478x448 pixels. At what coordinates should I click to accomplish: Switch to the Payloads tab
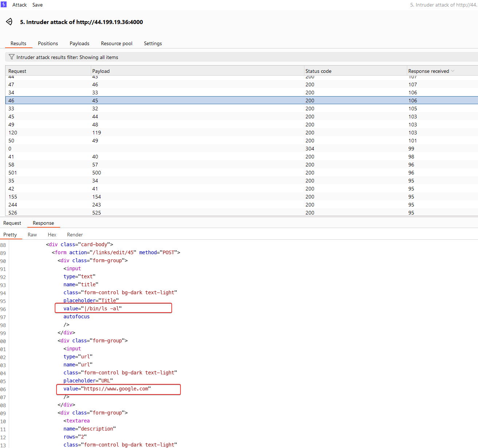coord(79,43)
